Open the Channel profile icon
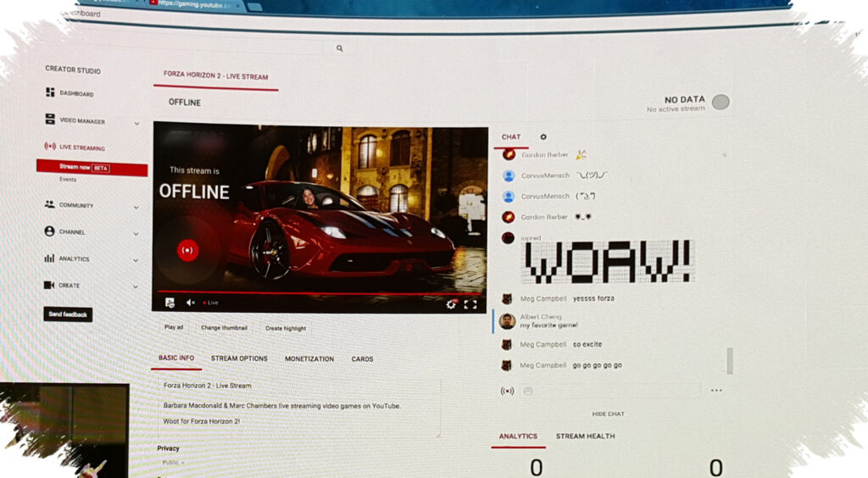Image resolution: width=868 pixels, height=478 pixels. [x=49, y=231]
